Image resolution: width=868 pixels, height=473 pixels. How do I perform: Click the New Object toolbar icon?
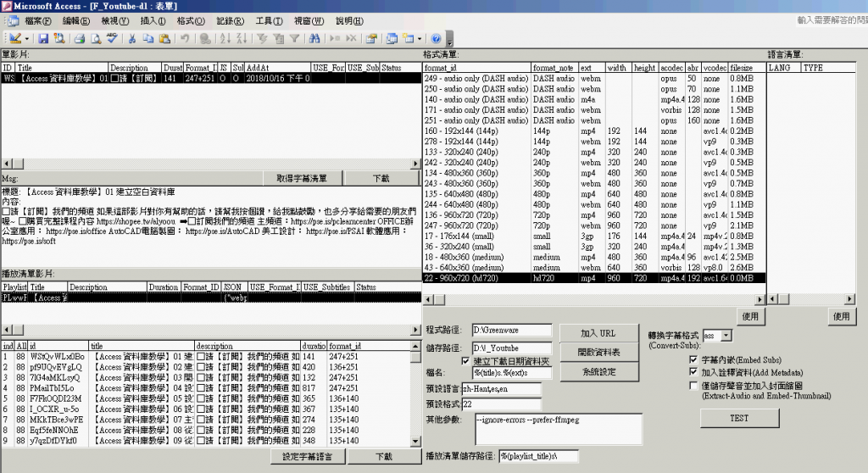(x=409, y=39)
